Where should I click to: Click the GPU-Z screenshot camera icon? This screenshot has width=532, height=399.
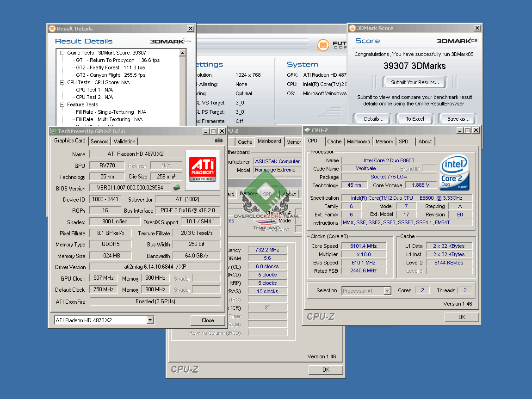point(219,141)
